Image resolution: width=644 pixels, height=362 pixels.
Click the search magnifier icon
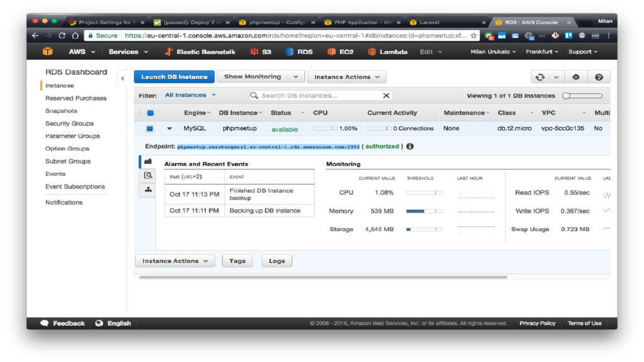[x=254, y=96]
